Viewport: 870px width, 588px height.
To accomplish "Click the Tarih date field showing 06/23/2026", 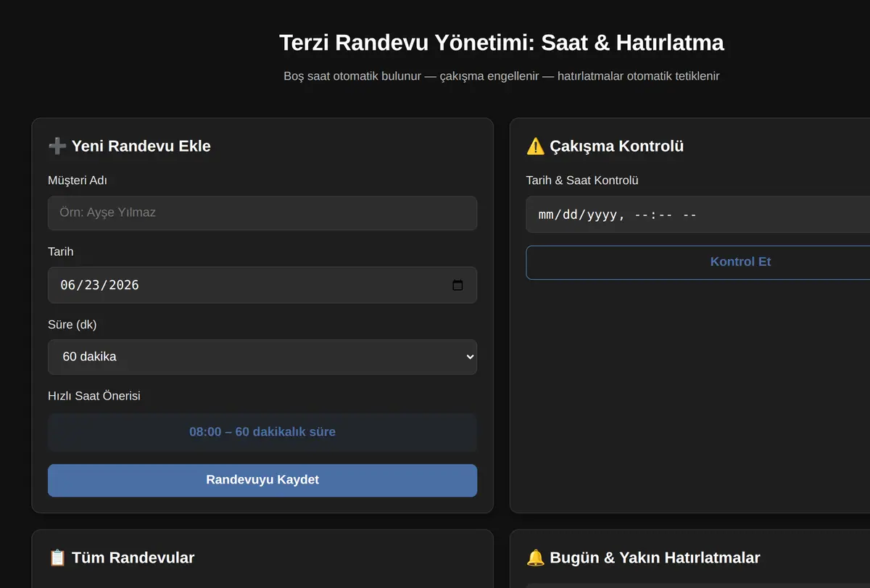I will pos(262,285).
